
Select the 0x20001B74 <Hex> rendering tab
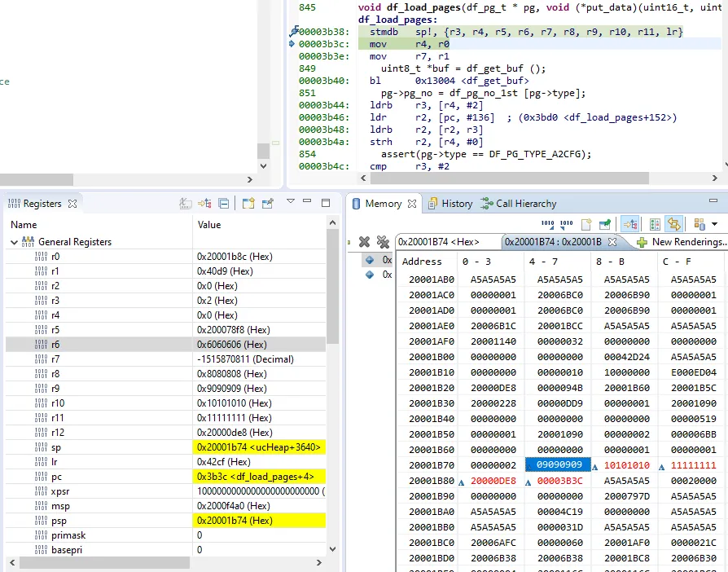pyautogui.click(x=438, y=242)
